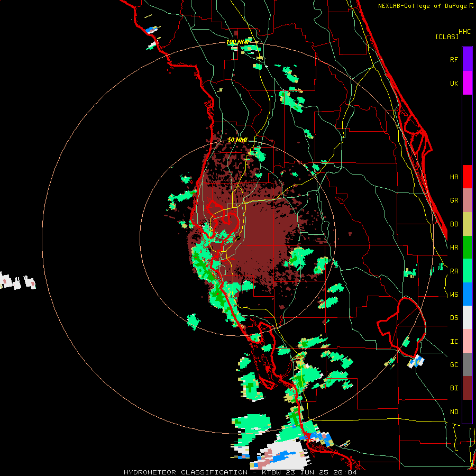Click the '23 JUN 25' scan date
The image size is (476, 476).
[309, 472]
